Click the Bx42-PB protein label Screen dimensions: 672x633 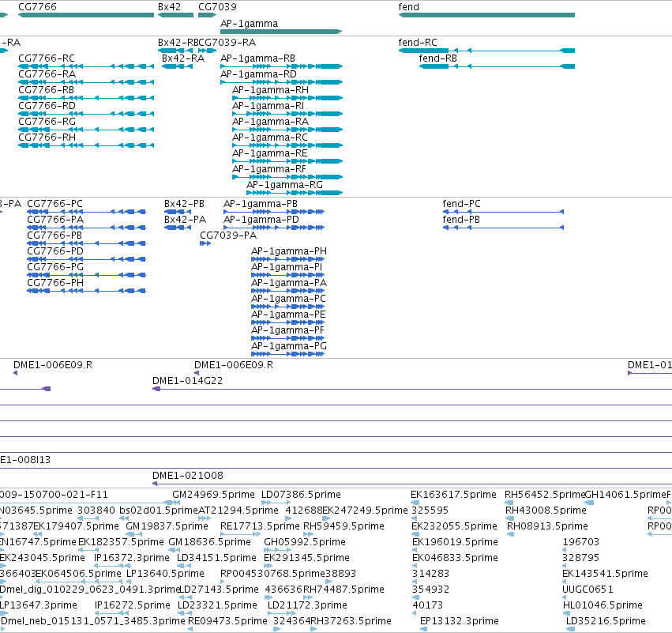pyautogui.click(x=184, y=204)
